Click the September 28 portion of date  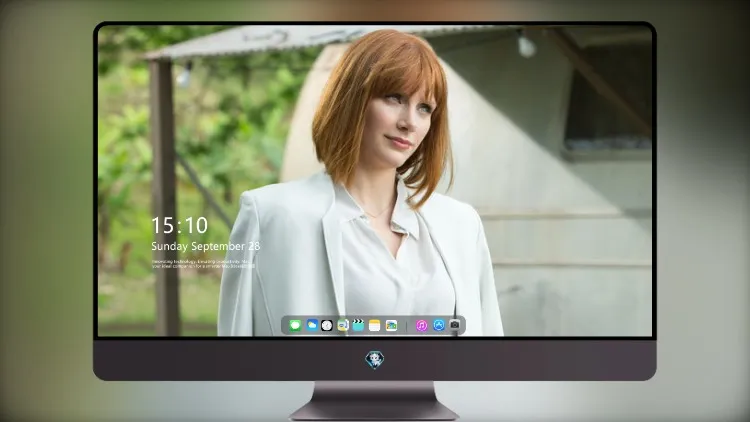226,246
